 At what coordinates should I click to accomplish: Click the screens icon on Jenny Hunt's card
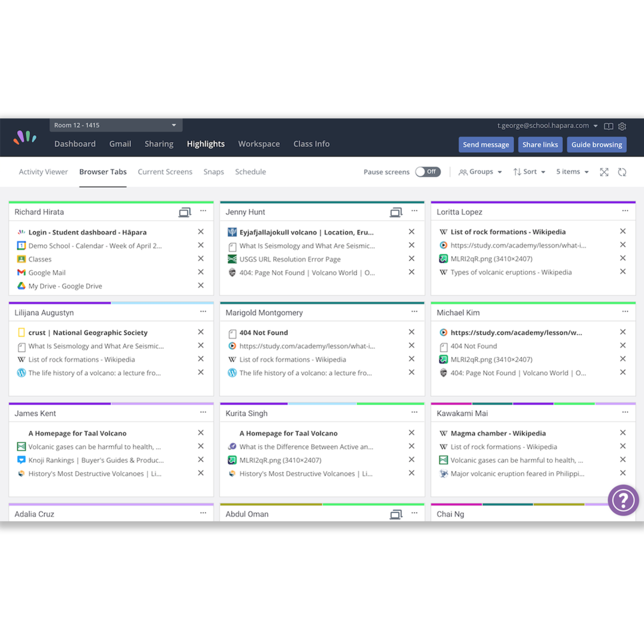coord(395,212)
